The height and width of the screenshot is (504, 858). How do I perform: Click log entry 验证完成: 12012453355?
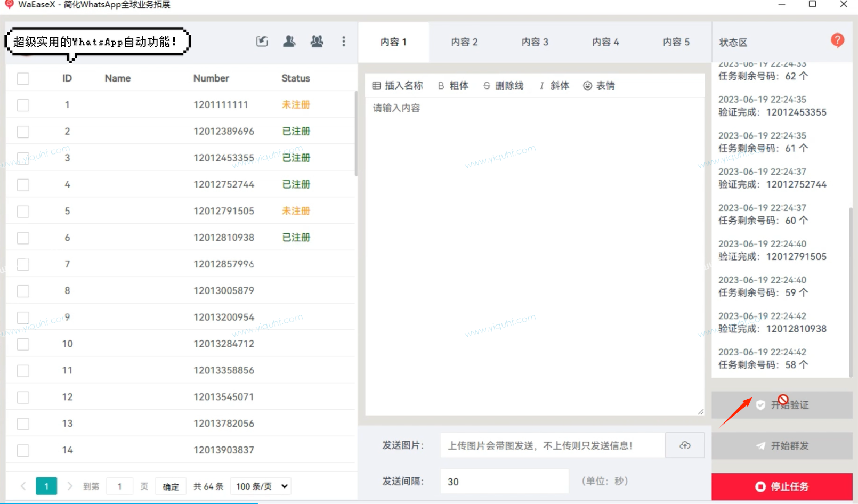tap(772, 112)
